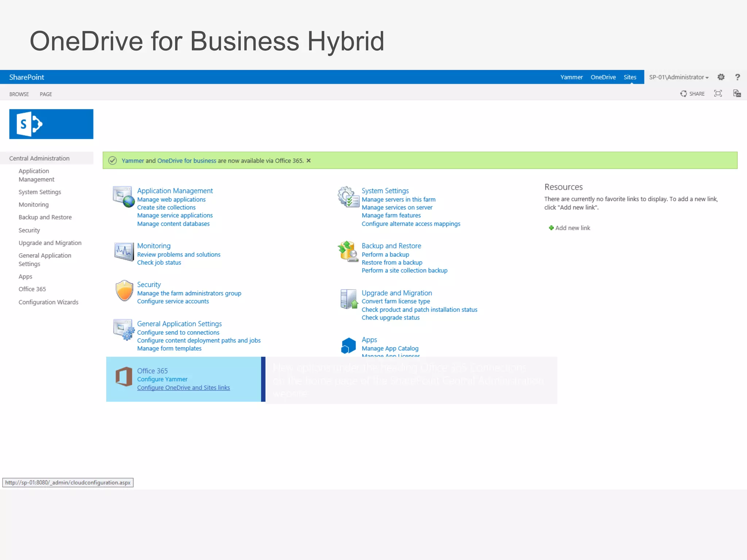Go to Sites in top bar
The width and height of the screenshot is (747, 560).
tap(630, 77)
